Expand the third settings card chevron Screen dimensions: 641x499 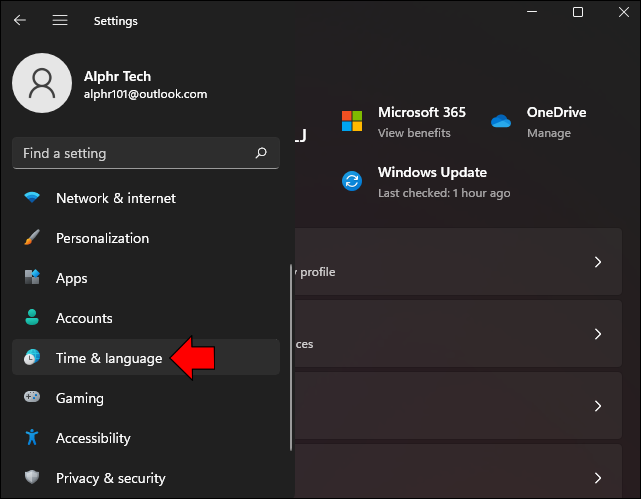[x=598, y=406]
